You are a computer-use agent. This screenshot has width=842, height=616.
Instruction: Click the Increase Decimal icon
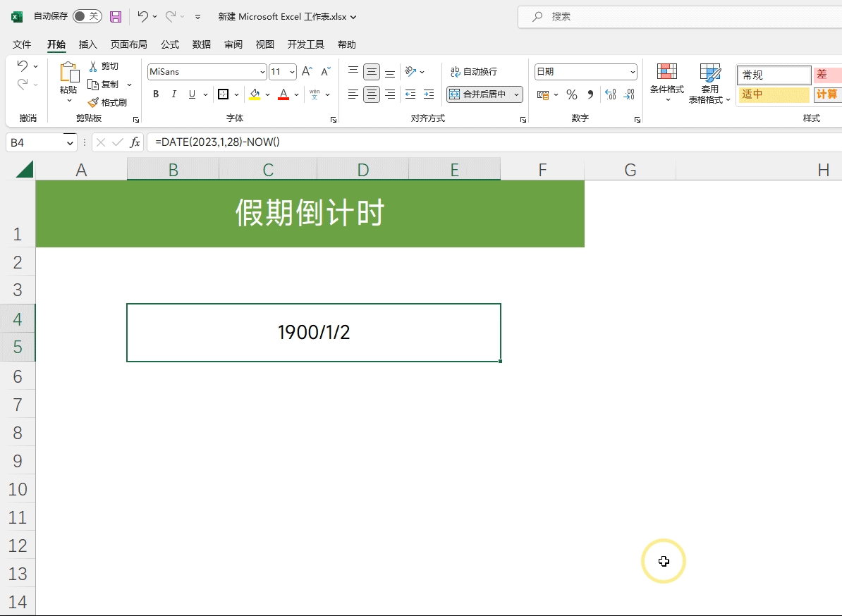click(x=611, y=94)
